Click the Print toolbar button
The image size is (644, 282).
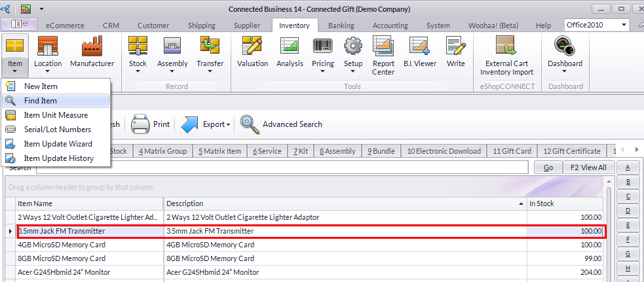(x=150, y=124)
